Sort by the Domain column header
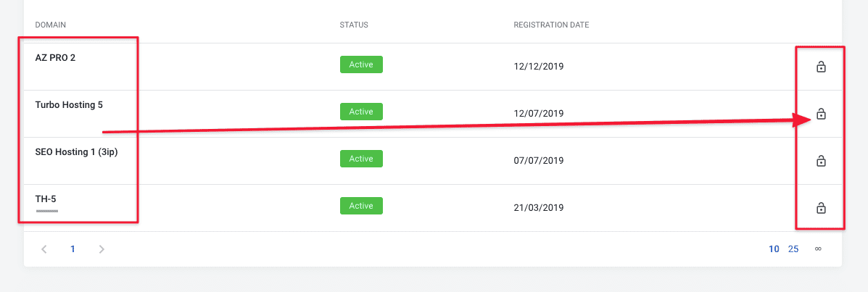The height and width of the screenshot is (292, 868). tap(51, 25)
